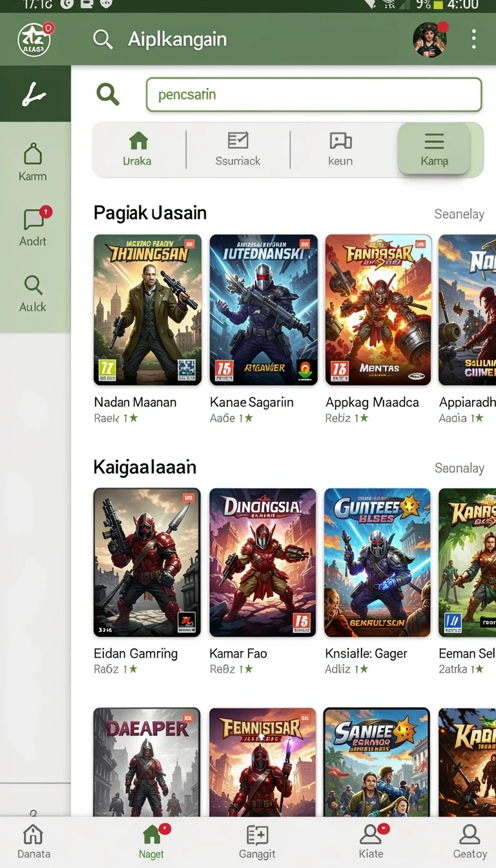Tap the magnifier icon beside Aiplkangain

tap(103, 39)
